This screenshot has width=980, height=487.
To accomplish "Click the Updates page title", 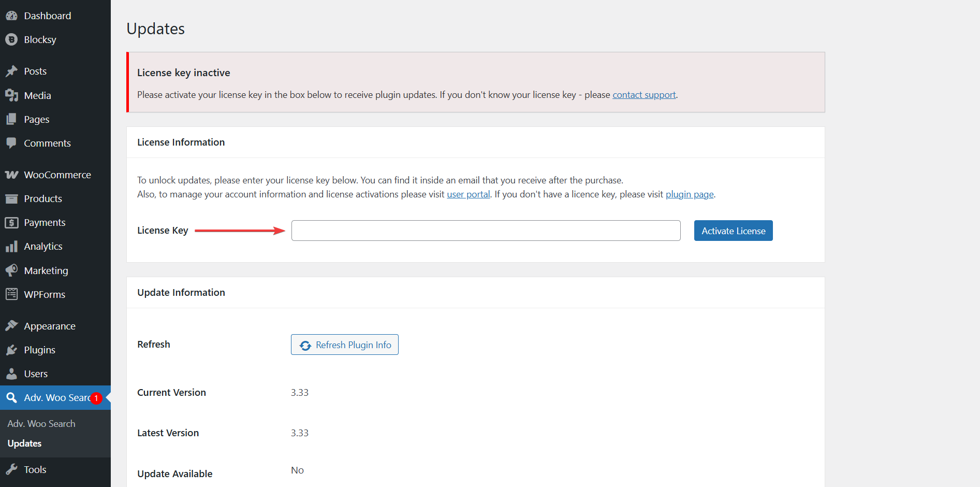I will click(x=156, y=28).
